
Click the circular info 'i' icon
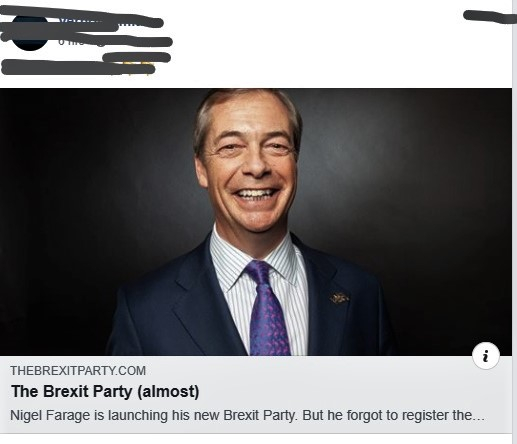coord(486,356)
